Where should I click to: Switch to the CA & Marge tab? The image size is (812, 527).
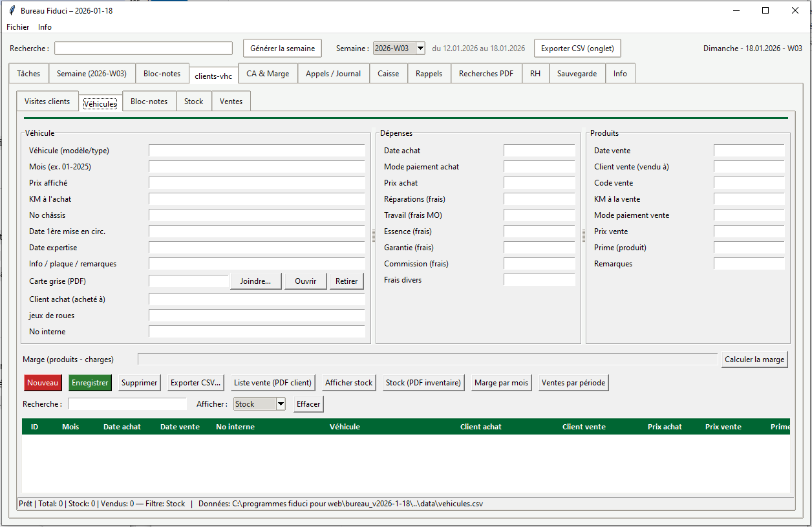268,74
